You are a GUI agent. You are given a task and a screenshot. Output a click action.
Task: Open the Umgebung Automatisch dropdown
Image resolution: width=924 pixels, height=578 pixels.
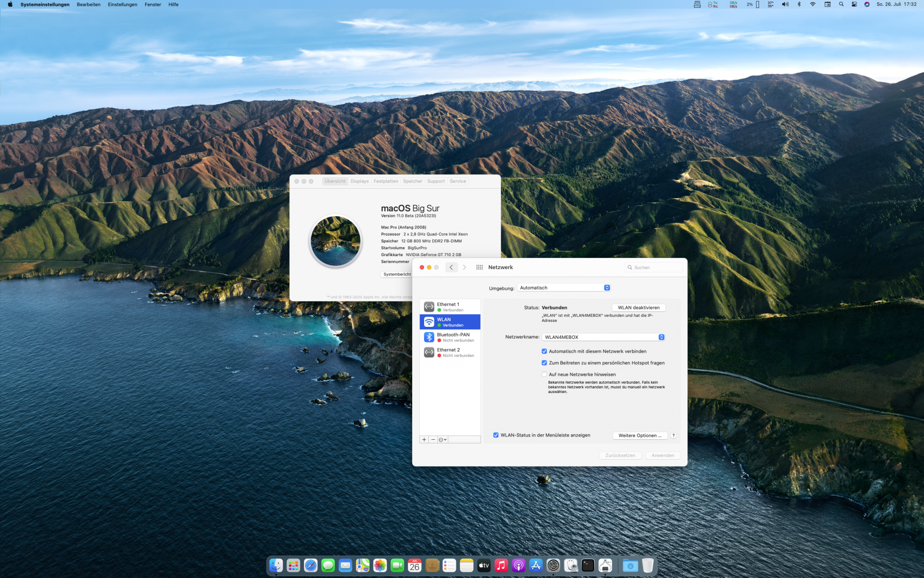[x=564, y=288]
